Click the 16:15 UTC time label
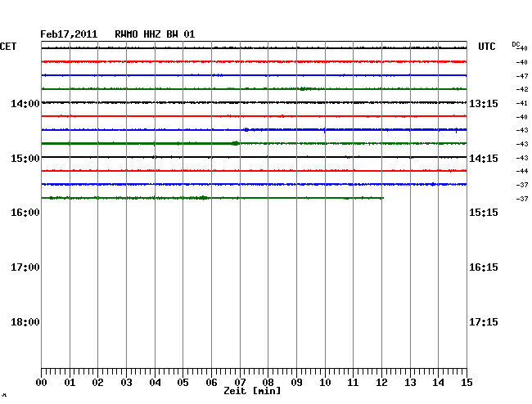532x404 pixels. [484, 267]
